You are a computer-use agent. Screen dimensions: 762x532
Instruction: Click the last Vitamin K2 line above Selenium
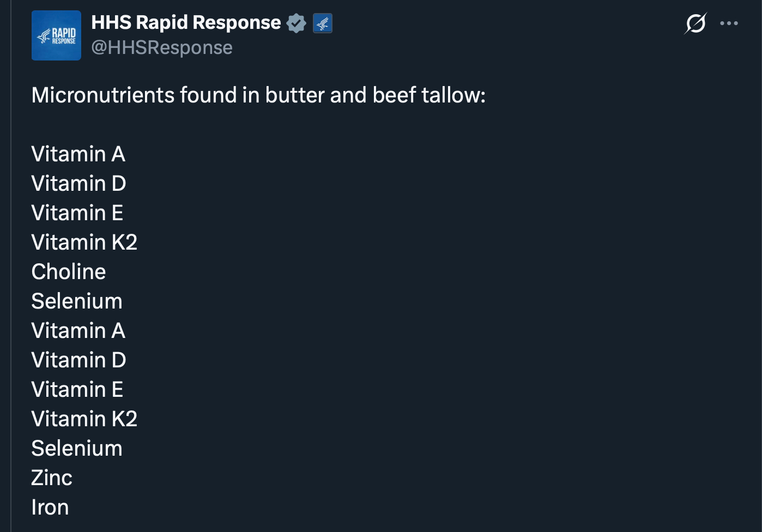[x=84, y=419]
